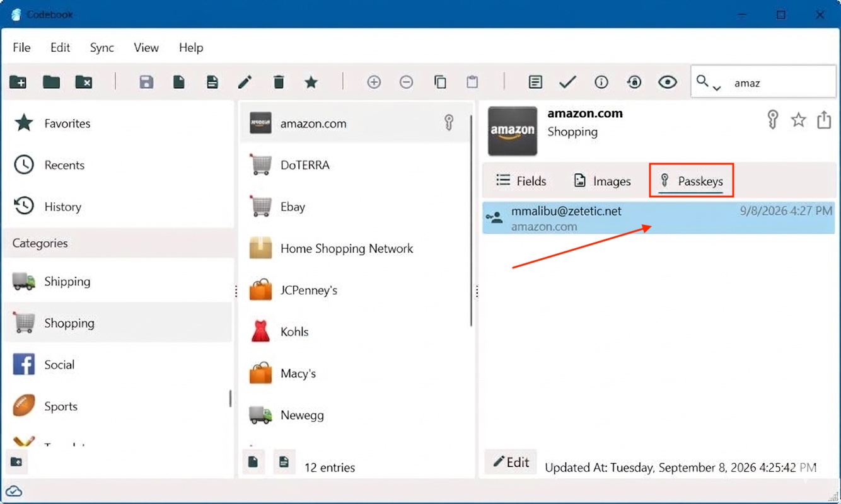Click the share export icon in detail header
The height and width of the screenshot is (504, 841).
824,120
